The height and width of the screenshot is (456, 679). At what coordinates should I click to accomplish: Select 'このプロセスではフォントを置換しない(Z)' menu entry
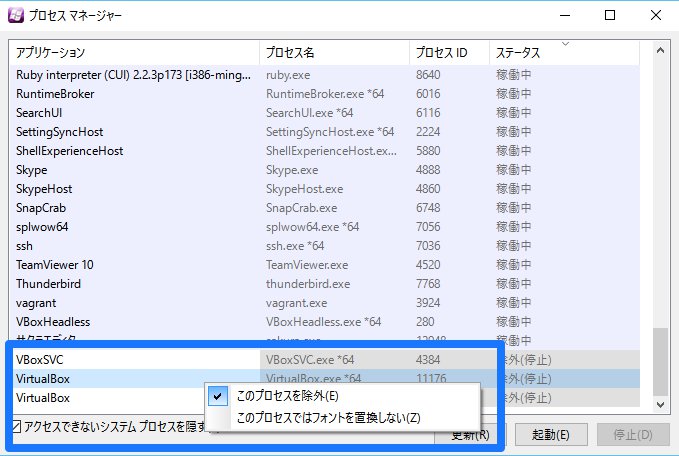click(342, 418)
